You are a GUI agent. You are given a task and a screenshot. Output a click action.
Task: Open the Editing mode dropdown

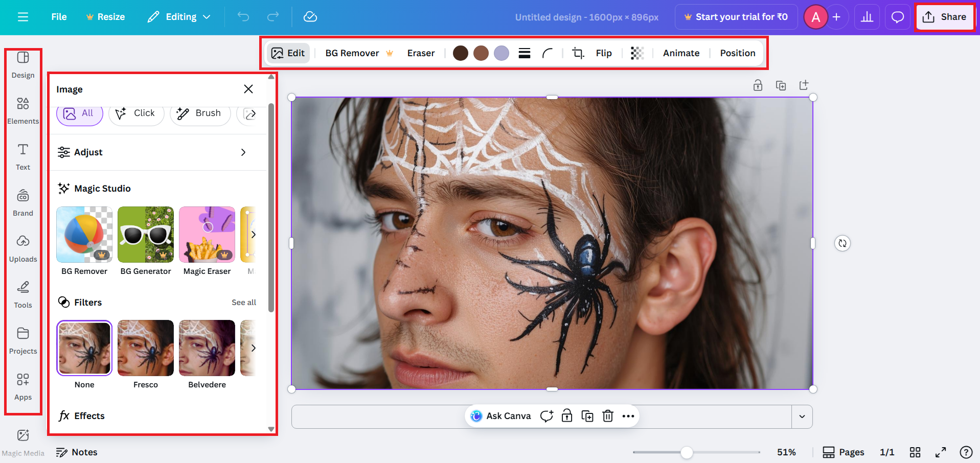[x=178, y=16]
